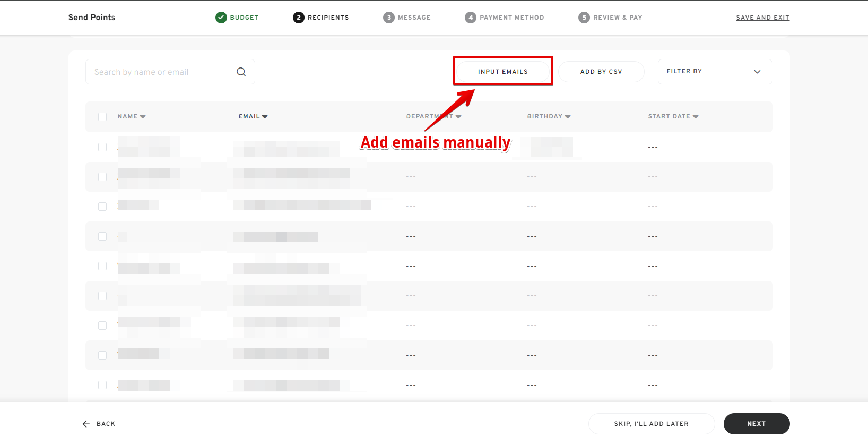Click Skip, I'll Add Later button
Viewport: 868px width, 444px height.
652,424
